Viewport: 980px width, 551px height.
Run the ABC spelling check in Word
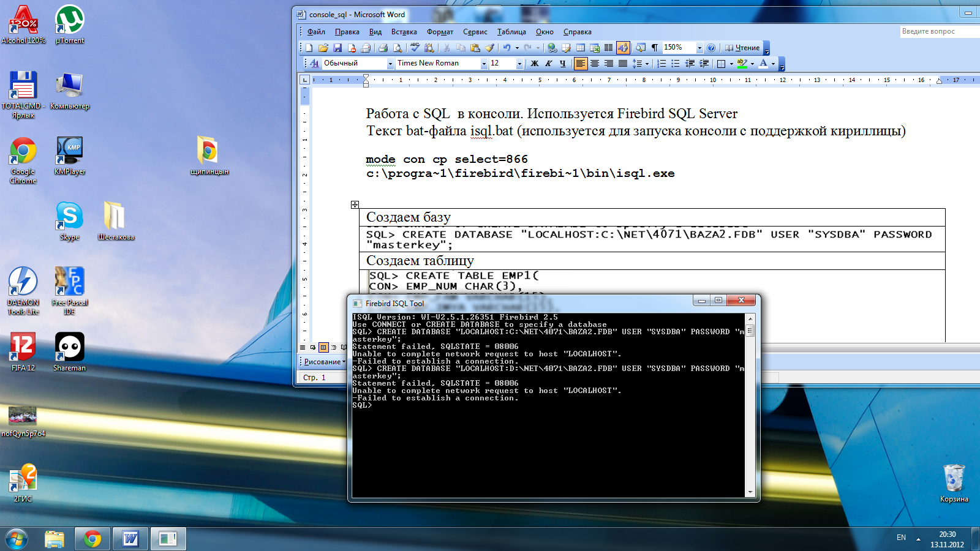point(415,48)
